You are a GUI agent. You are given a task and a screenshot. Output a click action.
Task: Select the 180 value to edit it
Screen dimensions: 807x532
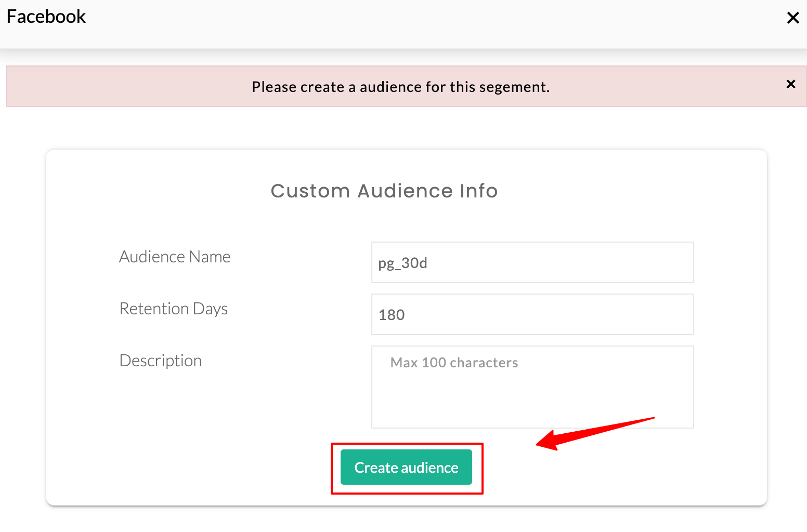(x=391, y=314)
